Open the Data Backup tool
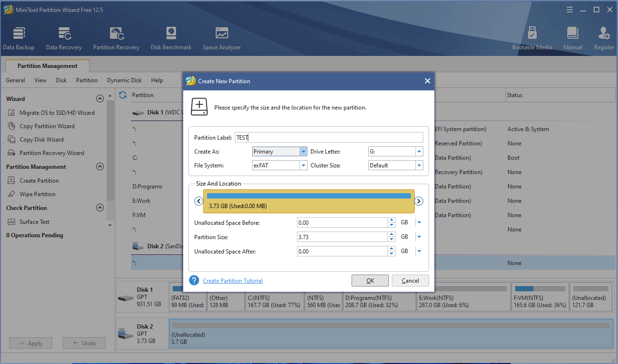 point(19,38)
